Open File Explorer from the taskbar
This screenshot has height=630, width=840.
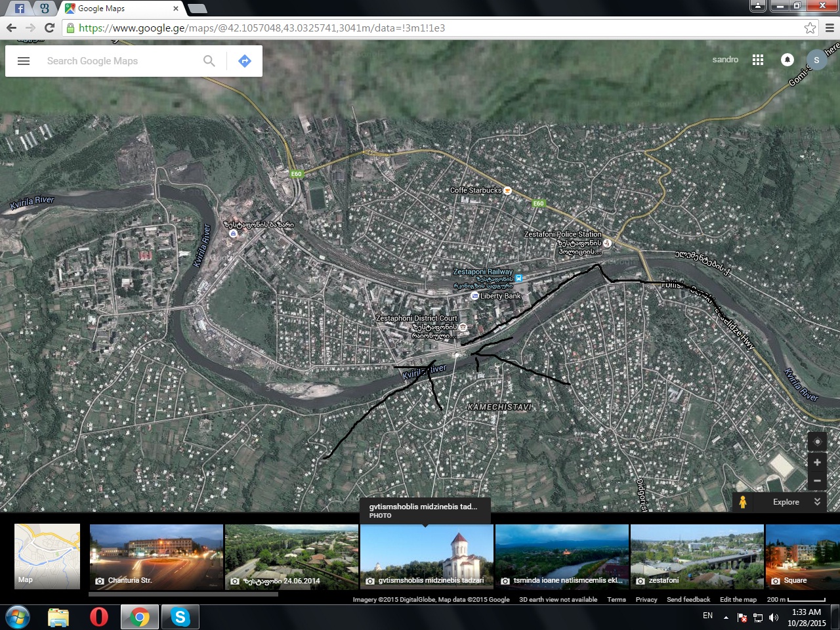point(58,618)
